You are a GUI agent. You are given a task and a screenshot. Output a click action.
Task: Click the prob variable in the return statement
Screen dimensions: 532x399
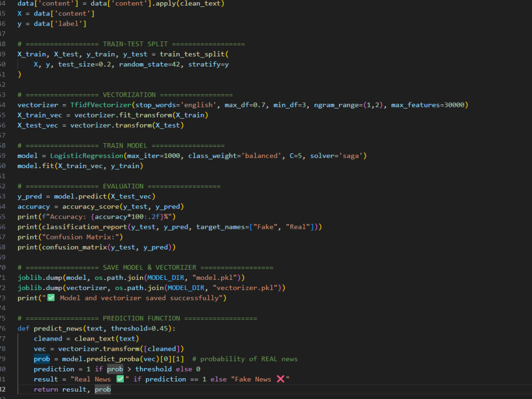(x=103, y=389)
